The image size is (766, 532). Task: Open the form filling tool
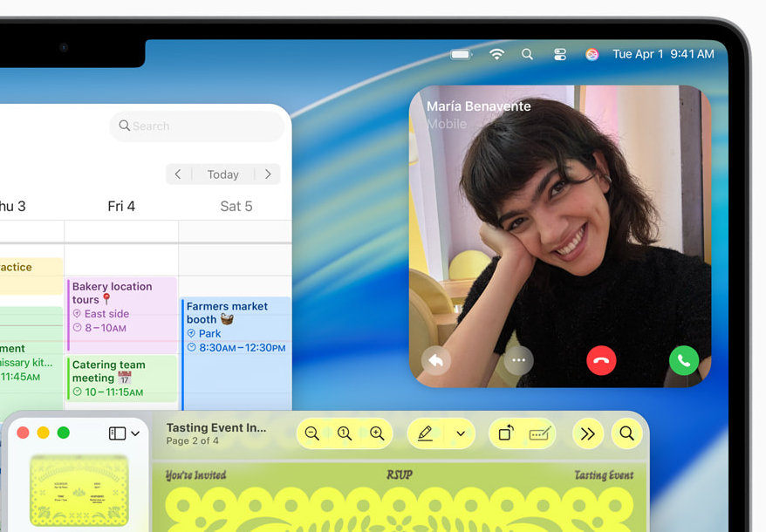539,433
